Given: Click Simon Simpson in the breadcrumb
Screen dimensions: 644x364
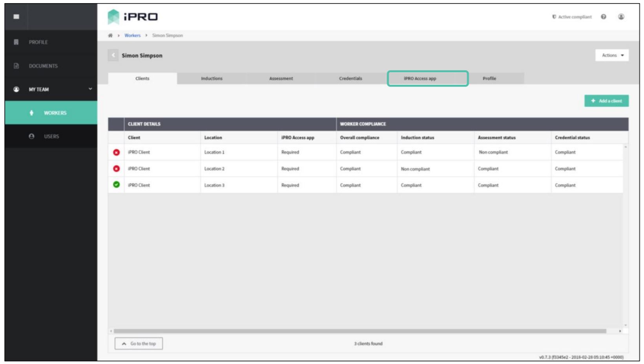Looking at the screenshot, I should [x=168, y=35].
